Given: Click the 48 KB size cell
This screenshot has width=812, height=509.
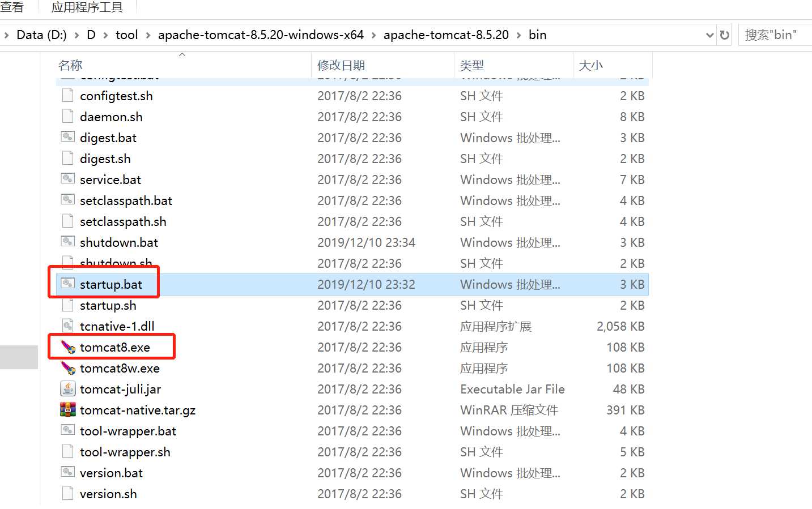Looking at the screenshot, I should click(629, 389).
